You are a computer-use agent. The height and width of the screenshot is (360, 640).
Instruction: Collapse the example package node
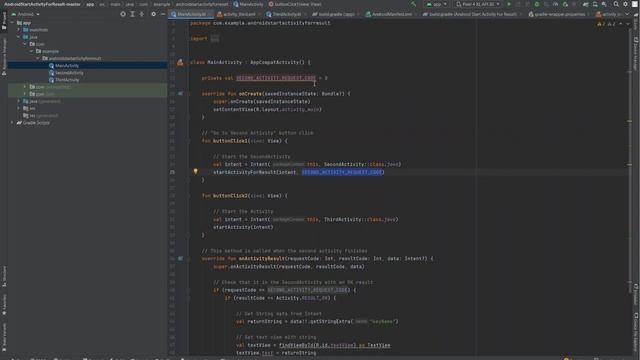(31, 51)
